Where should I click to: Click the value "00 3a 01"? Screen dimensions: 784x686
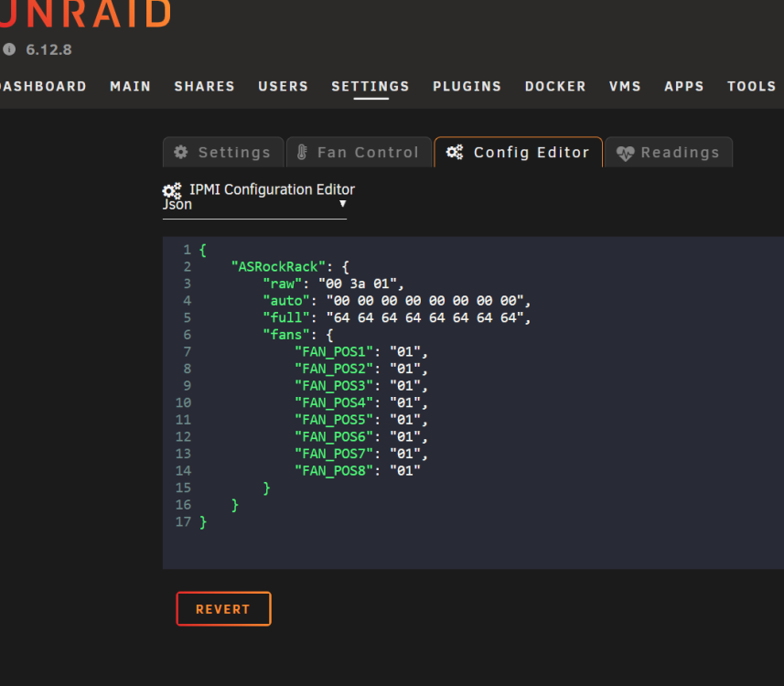coord(358,284)
